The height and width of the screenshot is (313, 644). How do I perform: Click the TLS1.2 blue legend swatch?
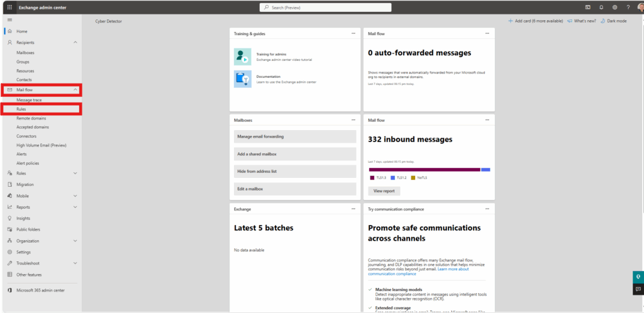(392, 178)
